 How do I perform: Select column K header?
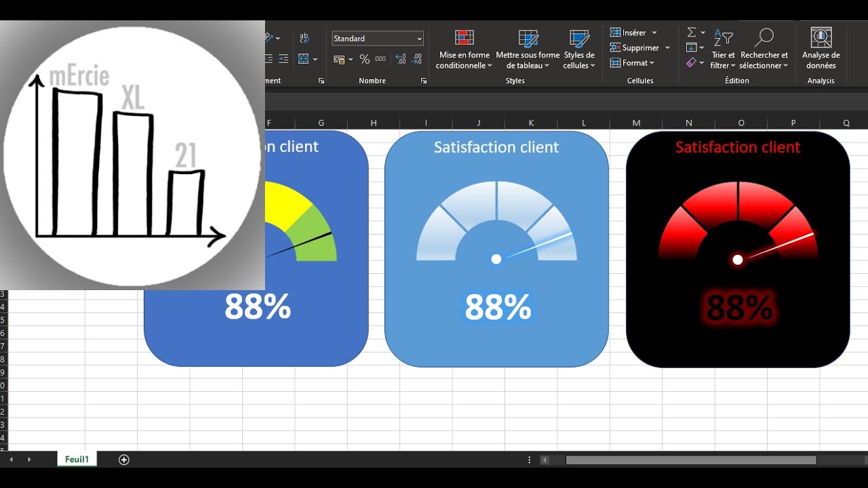click(531, 123)
